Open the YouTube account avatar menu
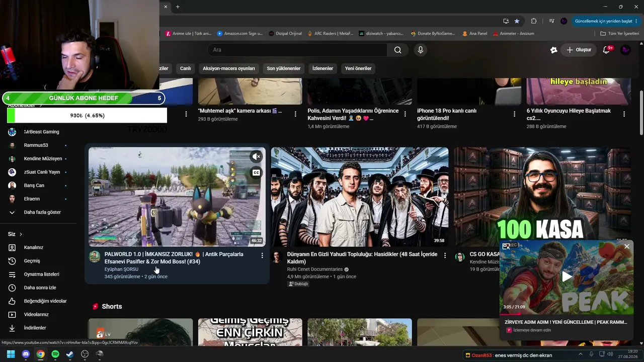Screen dimensions: 644x362 coord(625,50)
